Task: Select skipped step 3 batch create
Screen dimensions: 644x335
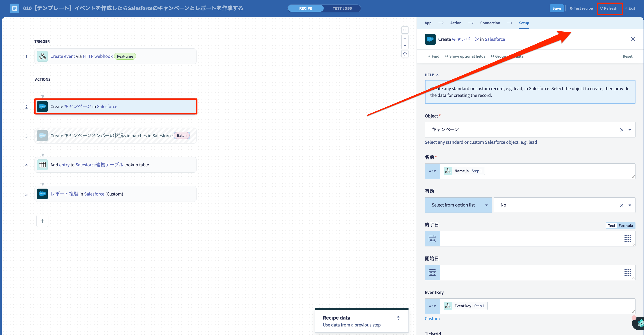Action: point(115,136)
